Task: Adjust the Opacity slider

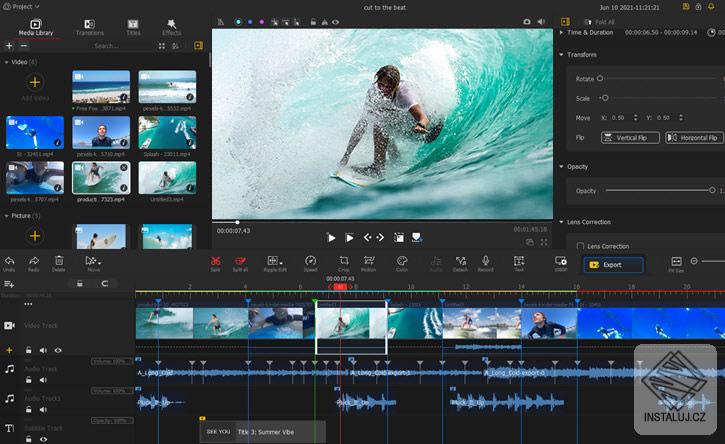Action: (x=660, y=191)
